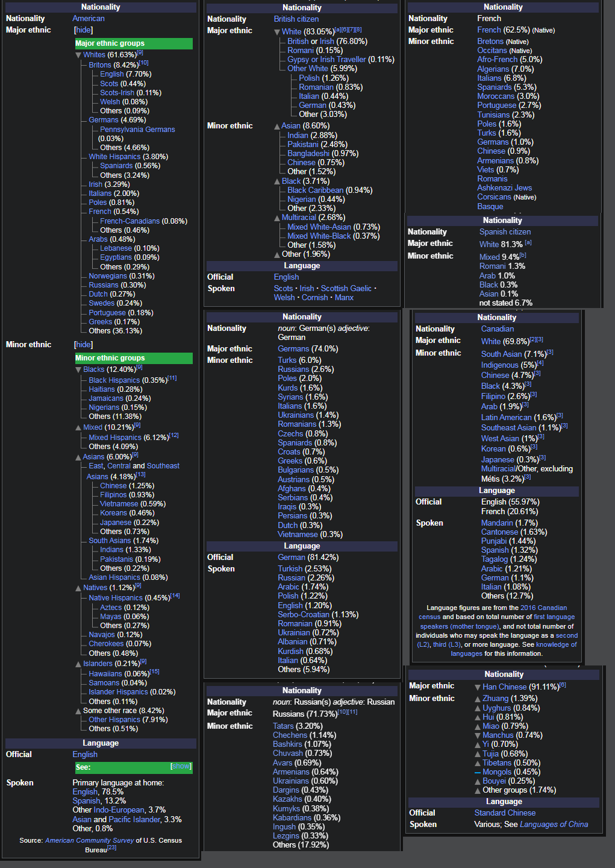
Task: Open the South Asian (7.1%) link
Action: (502, 354)
